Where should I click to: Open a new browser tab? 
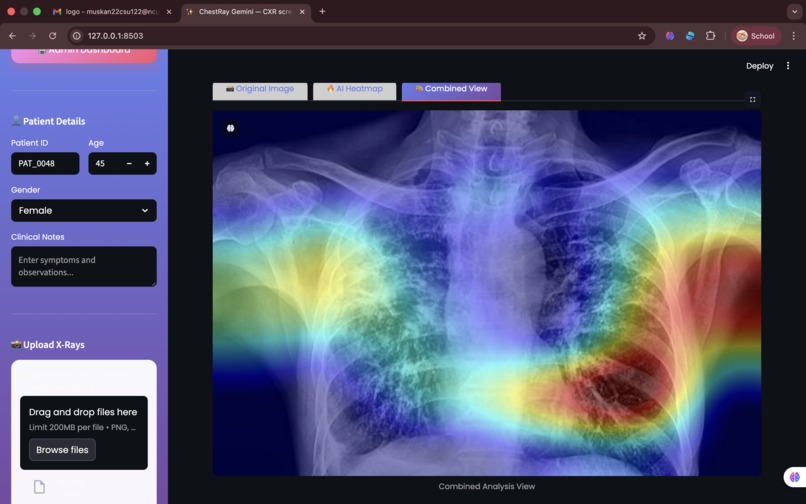coord(322,11)
